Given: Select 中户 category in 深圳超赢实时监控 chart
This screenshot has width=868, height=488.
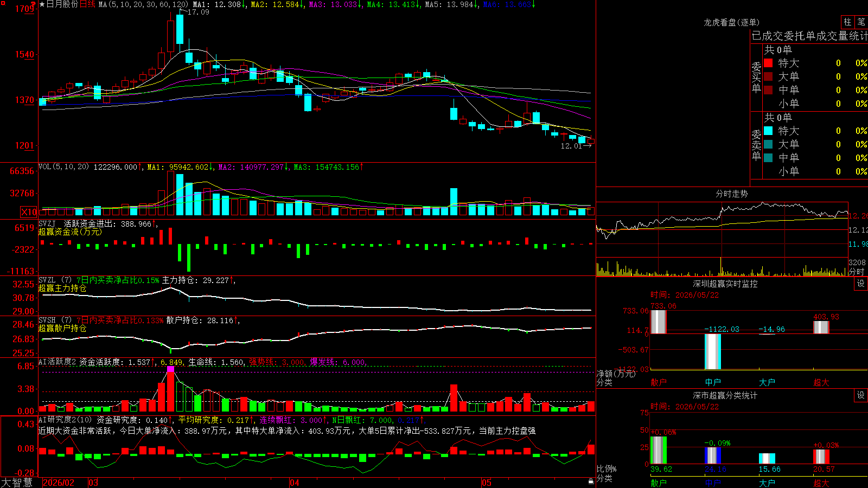Looking at the screenshot, I should [x=713, y=382].
